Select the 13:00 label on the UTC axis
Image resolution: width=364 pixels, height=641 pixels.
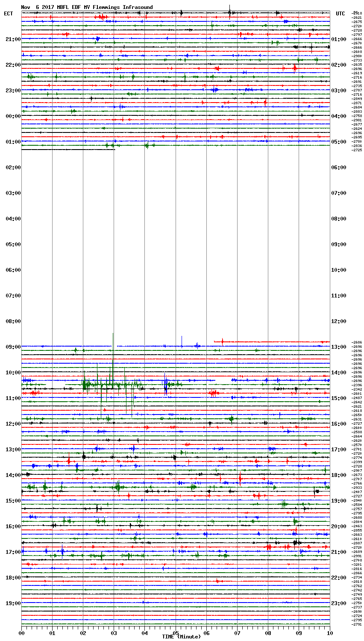tap(339, 347)
